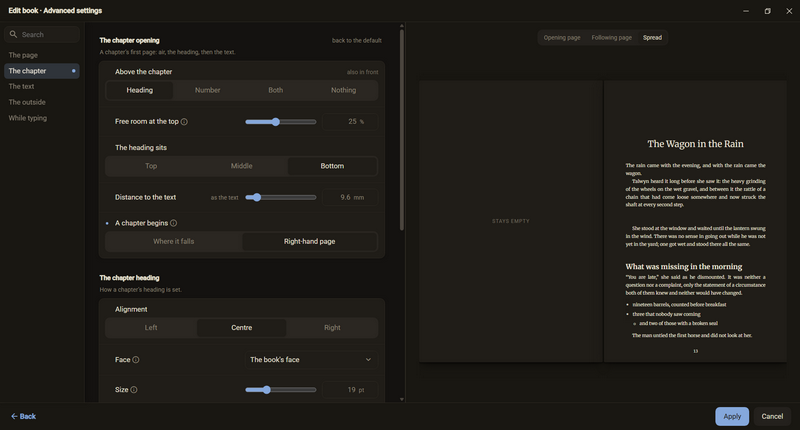Choose Number above the chapter
Viewport: 800px width, 430px height.
[208, 90]
